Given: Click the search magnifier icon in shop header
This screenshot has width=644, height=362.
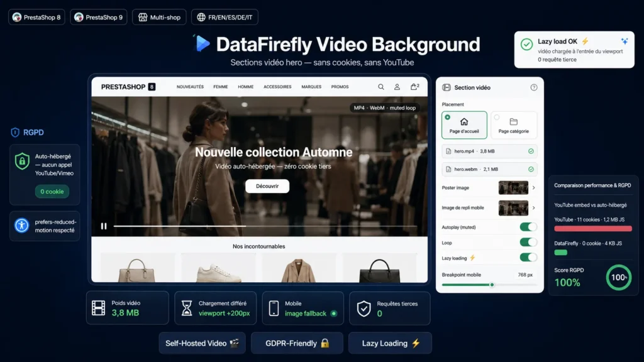Looking at the screenshot, I should (381, 87).
